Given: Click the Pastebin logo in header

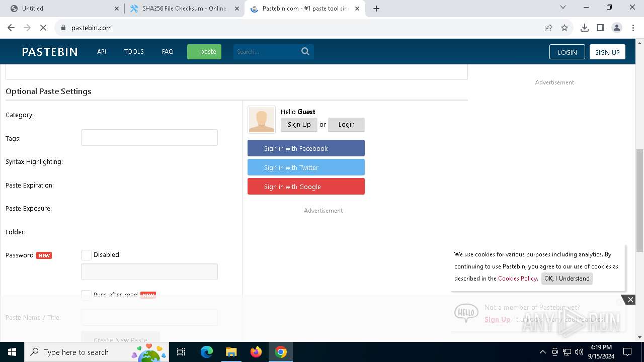Looking at the screenshot, I should pyautogui.click(x=50, y=52).
